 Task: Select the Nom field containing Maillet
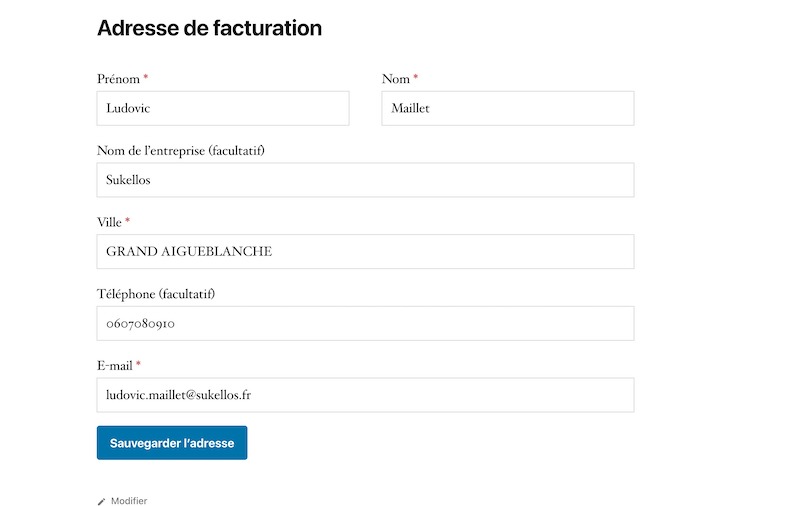(x=508, y=108)
